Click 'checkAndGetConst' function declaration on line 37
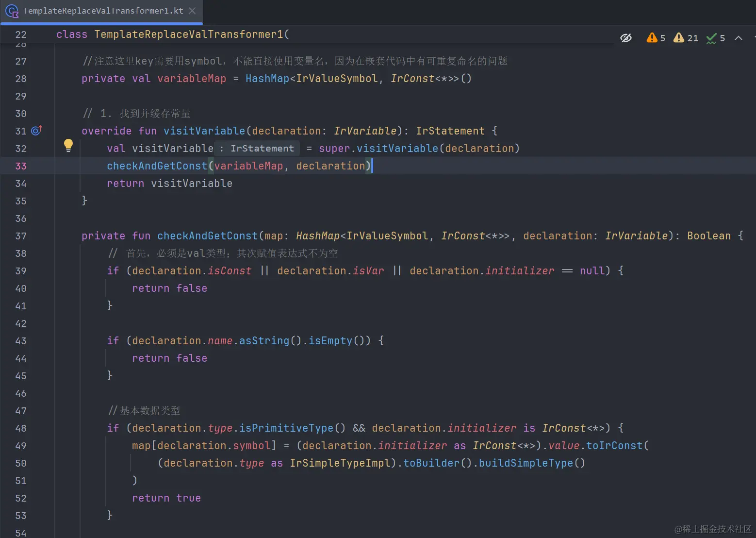 coord(208,236)
